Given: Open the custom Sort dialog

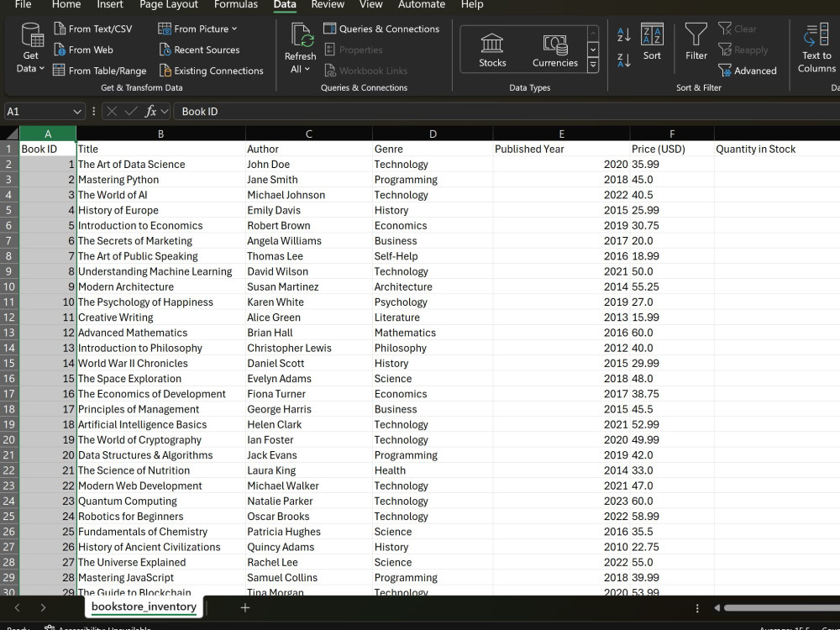Looking at the screenshot, I should 652,42.
